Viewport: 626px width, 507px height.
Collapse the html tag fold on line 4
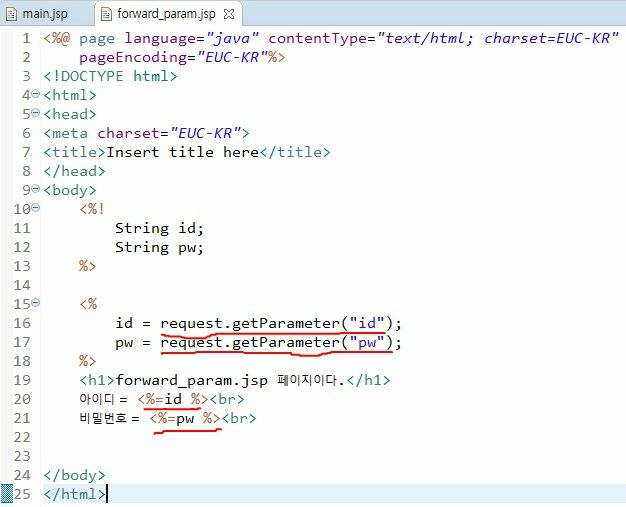coord(36,94)
